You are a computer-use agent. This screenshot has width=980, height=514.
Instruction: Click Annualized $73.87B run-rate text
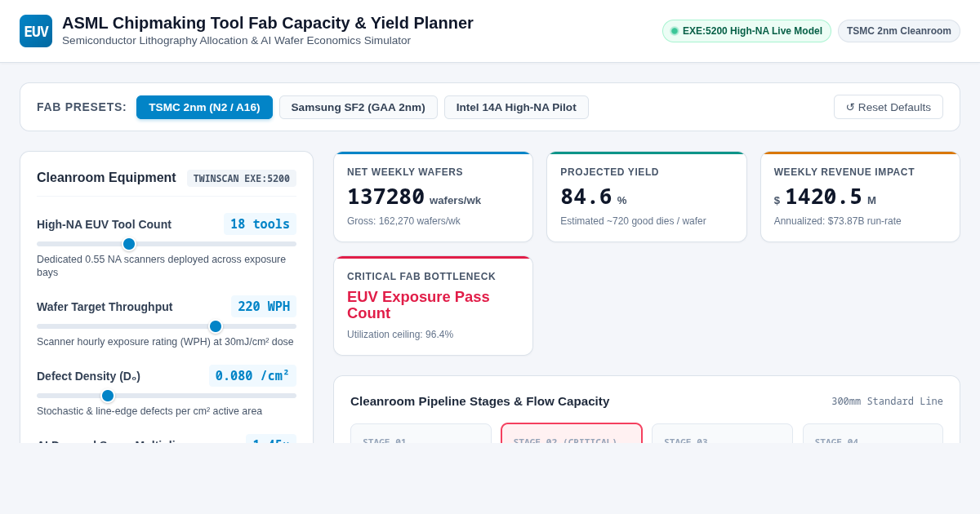(838, 221)
